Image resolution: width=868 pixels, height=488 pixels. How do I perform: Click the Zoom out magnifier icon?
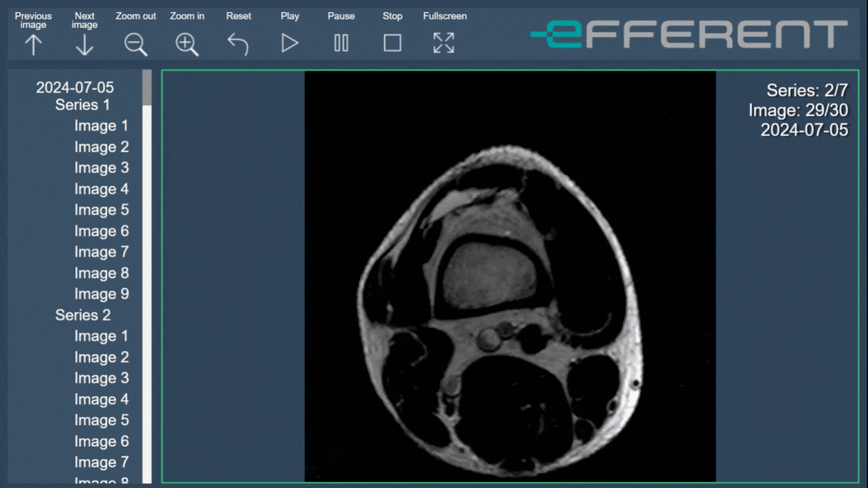[x=136, y=44]
